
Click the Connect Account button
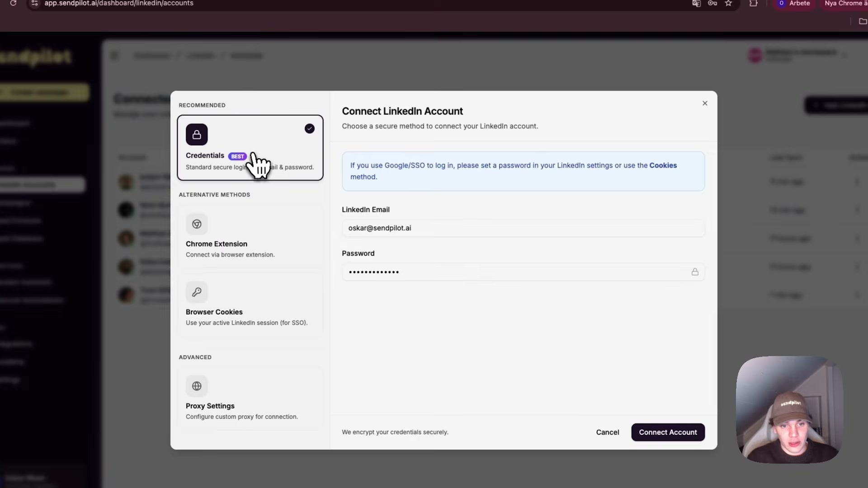coord(668,432)
